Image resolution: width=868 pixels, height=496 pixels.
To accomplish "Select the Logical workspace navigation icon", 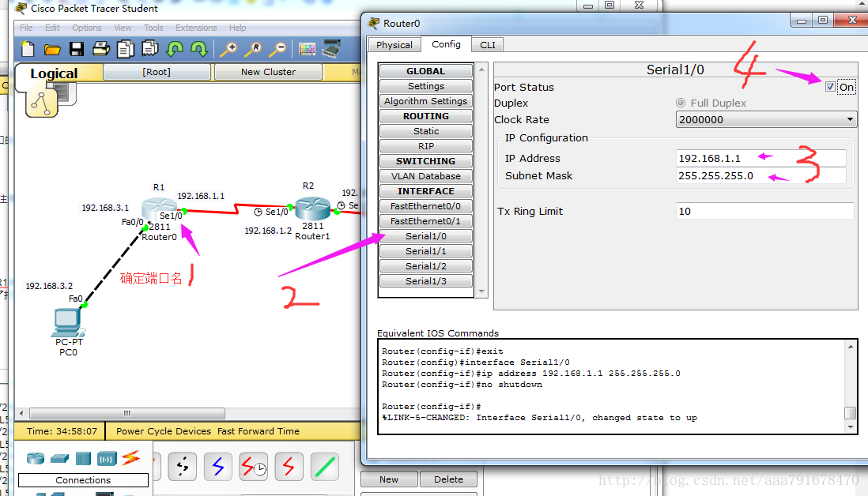I will coord(42,103).
